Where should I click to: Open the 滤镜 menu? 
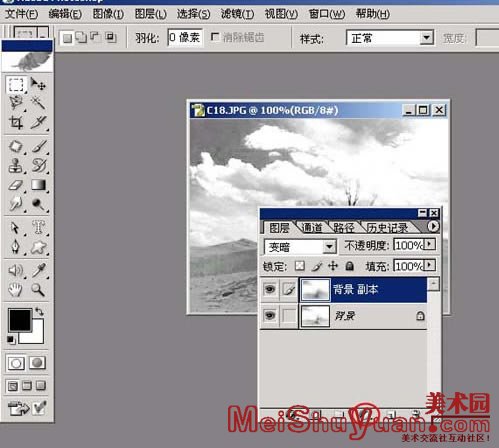[238, 14]
